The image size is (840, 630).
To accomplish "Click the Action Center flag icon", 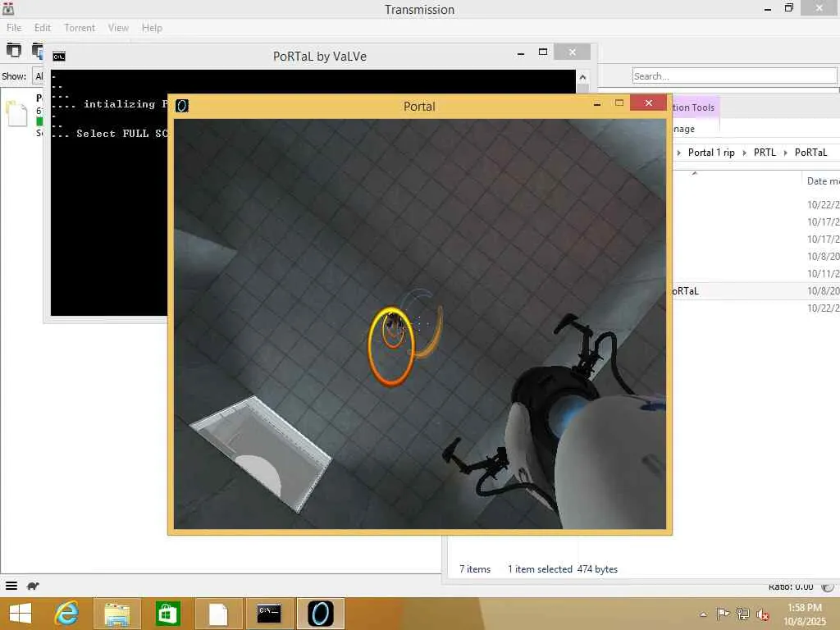I will (723, 614).
